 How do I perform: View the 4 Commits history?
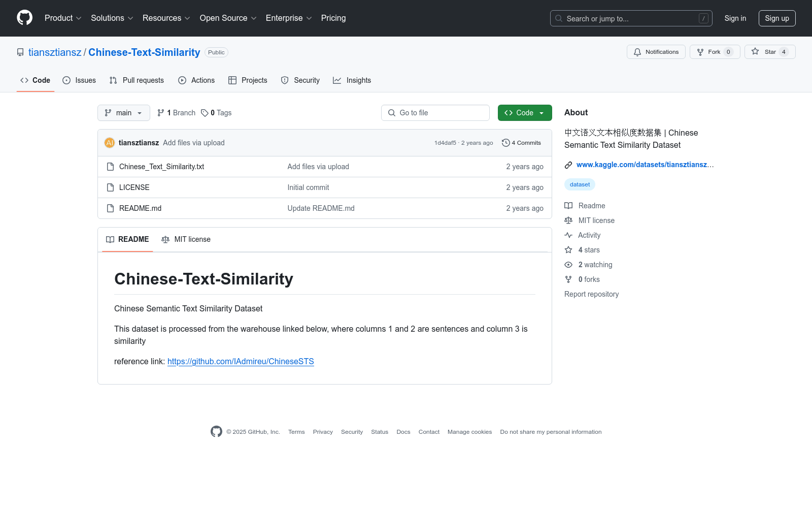tap(521, 143)
